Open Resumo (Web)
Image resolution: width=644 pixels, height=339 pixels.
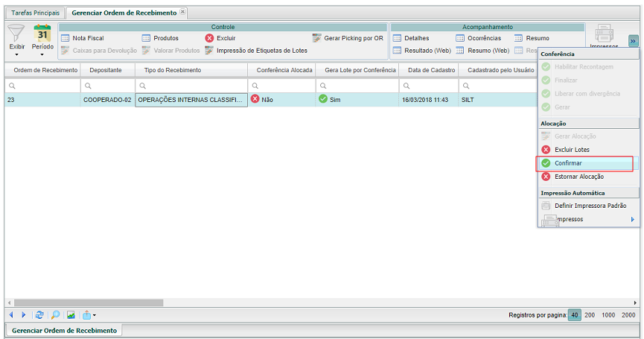(x=482, y=51)
